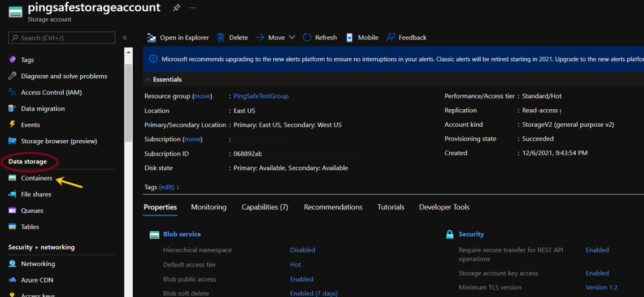The image size is (644, 297).
Task: Open the ellipsis more options menu in title
Action: pyautogui.click(x=193, y=8)
